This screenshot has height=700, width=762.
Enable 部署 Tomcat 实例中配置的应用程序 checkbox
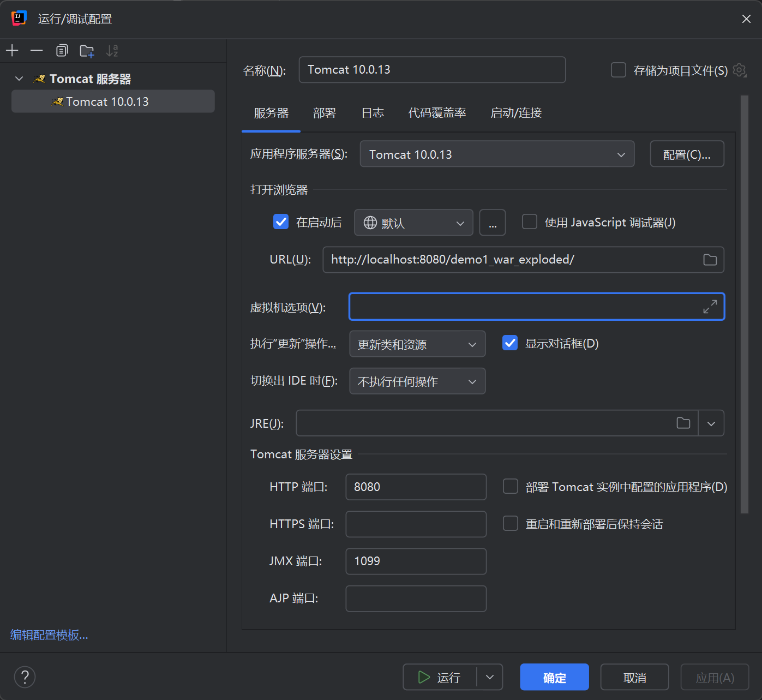pyautogui.click(x=511, y=487)
